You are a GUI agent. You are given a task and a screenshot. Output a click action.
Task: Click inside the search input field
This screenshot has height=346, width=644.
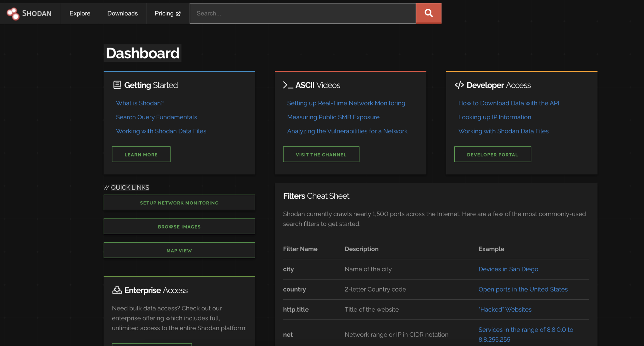[302, 13]
